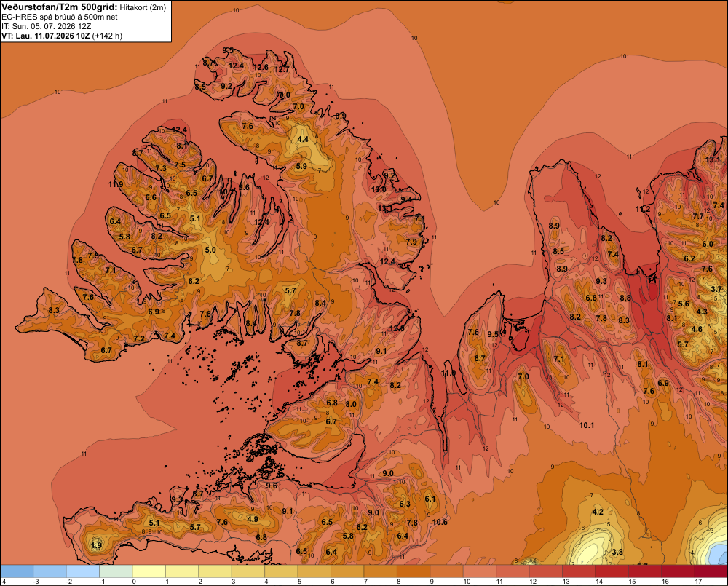Click the '12.7' temperature label
The height and width of the screenshot is (586, 728).
pos(282,70)
